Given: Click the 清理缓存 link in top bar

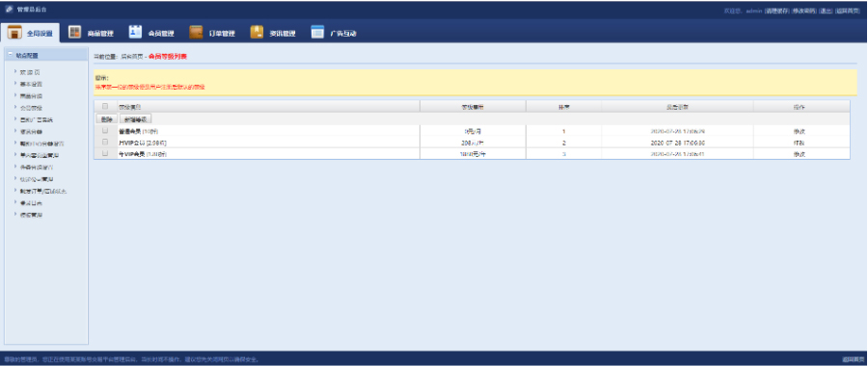Looking at the screenshot, I should tap(776, 11).
